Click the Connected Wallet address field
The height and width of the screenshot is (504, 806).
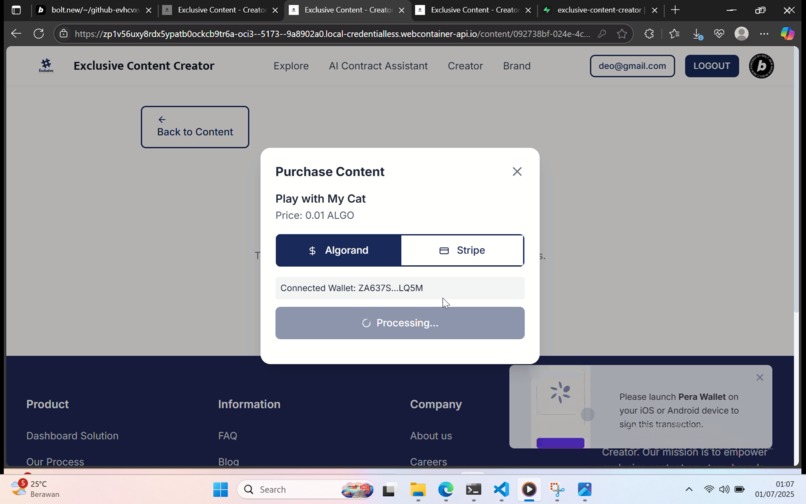(400, 288)
